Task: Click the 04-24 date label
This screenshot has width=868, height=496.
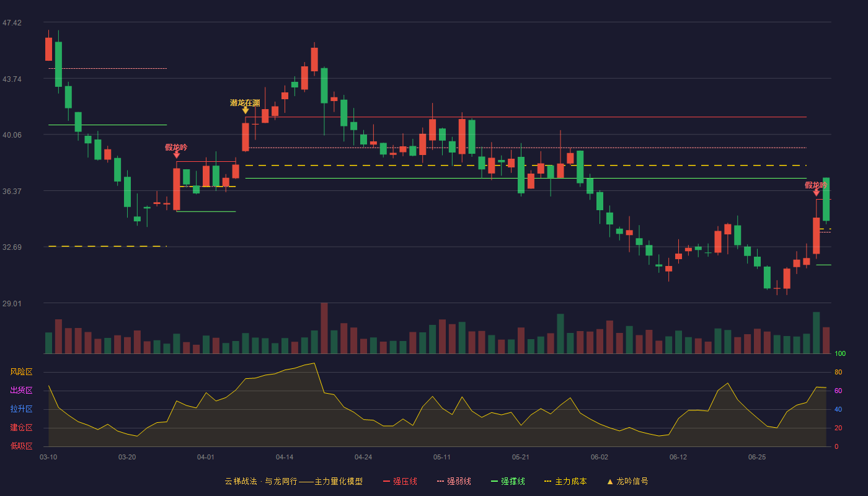Action: 363,457
